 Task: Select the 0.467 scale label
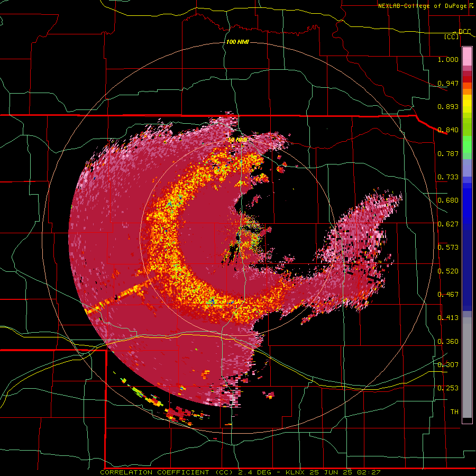click(448, 295)
